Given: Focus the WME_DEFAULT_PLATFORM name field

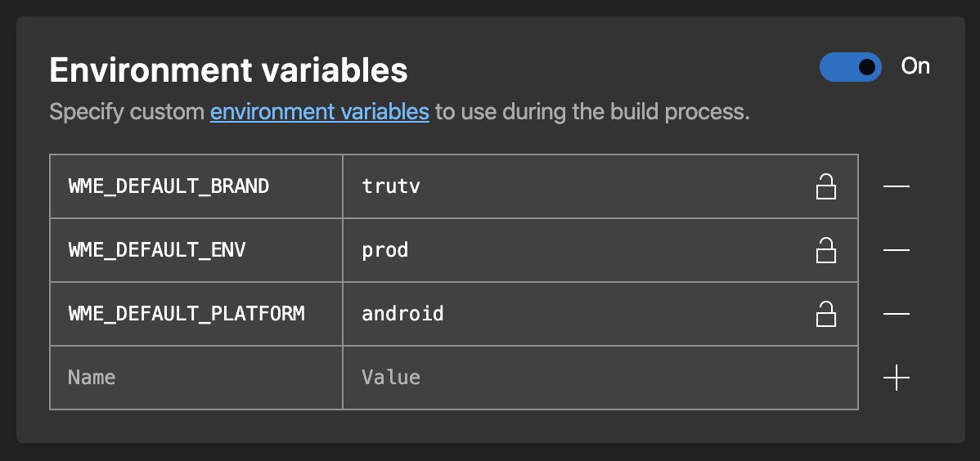Looking at the screenshot, I should tap(196, 314).
